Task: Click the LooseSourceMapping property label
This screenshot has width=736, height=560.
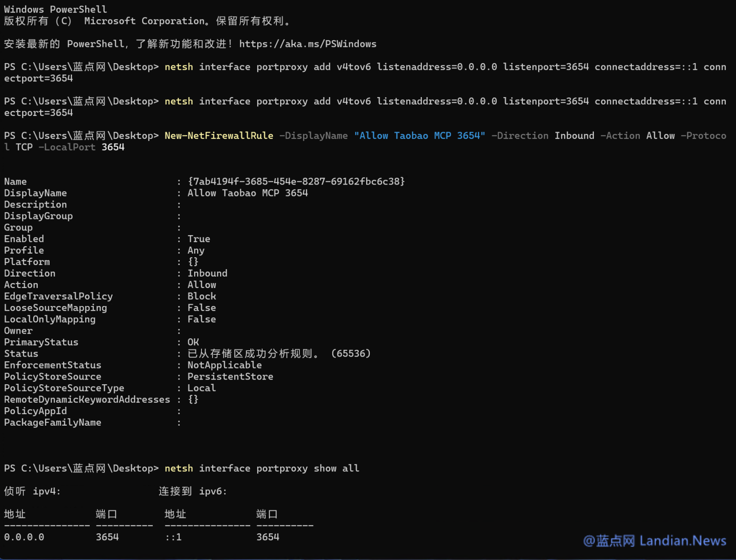Action: 56,308
